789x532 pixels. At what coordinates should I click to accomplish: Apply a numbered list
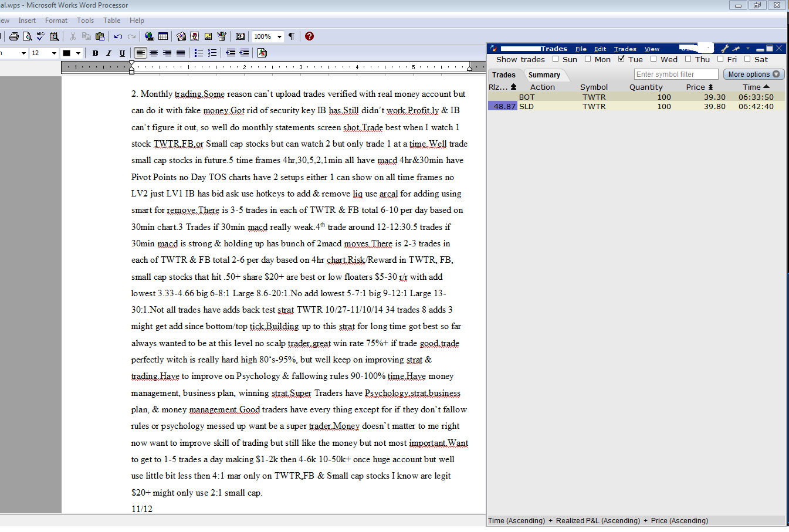[212, 53]
